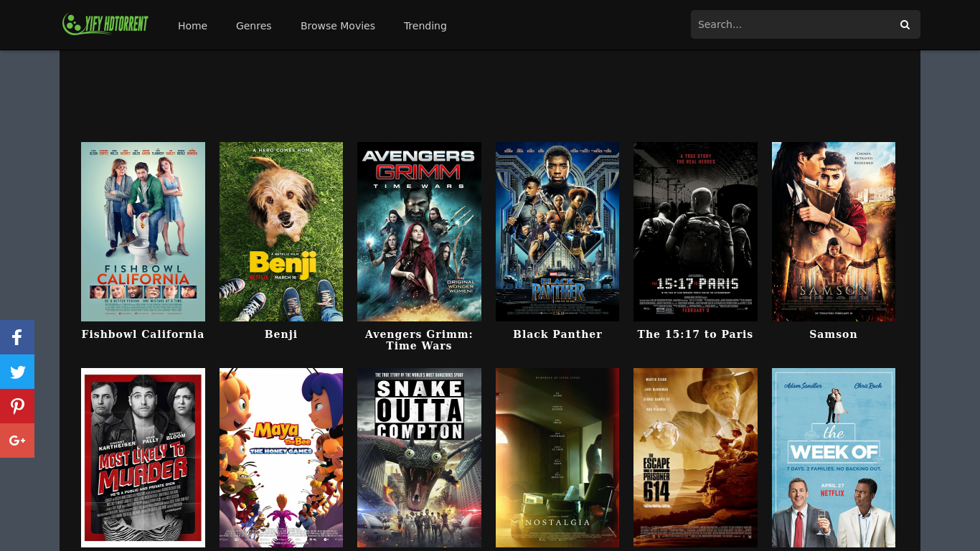980x551 pixels.
Task: Open the Genres menu
Action: click(x=254, y=26)
